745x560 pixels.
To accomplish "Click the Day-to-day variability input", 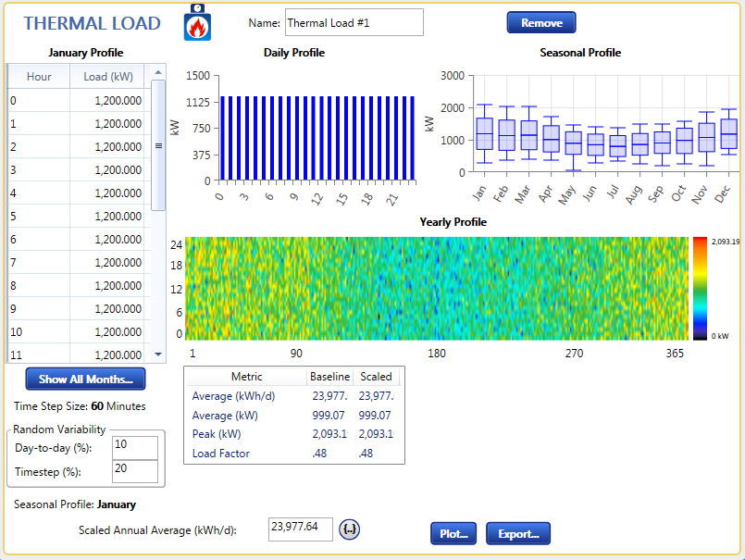I will point(134,448).
